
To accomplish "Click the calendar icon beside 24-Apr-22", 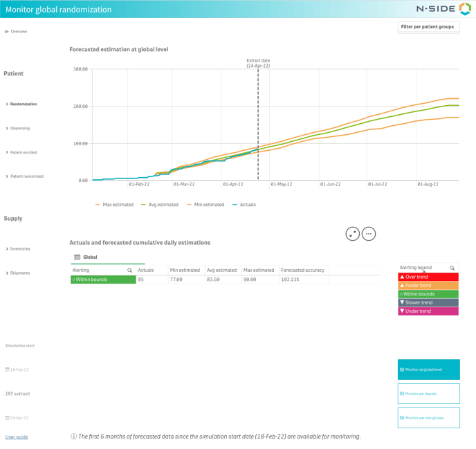I will pyautogui.click(x=7, y=418).
